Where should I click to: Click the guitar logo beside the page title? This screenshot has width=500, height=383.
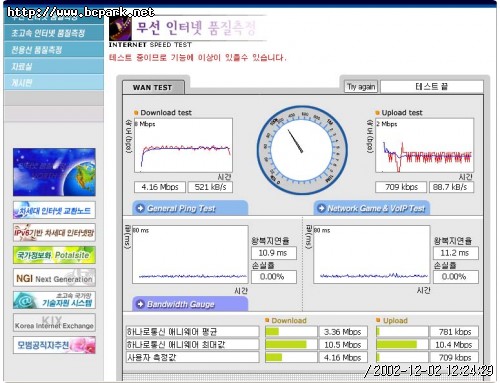(120, 29)
